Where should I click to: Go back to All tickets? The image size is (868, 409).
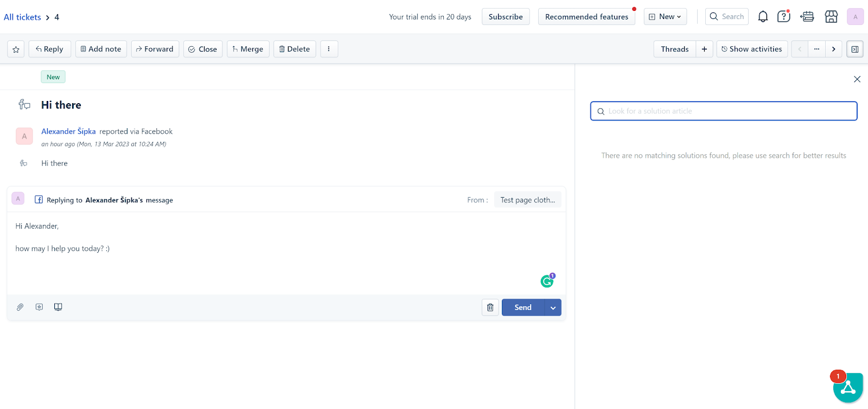(x=22, y=17)
